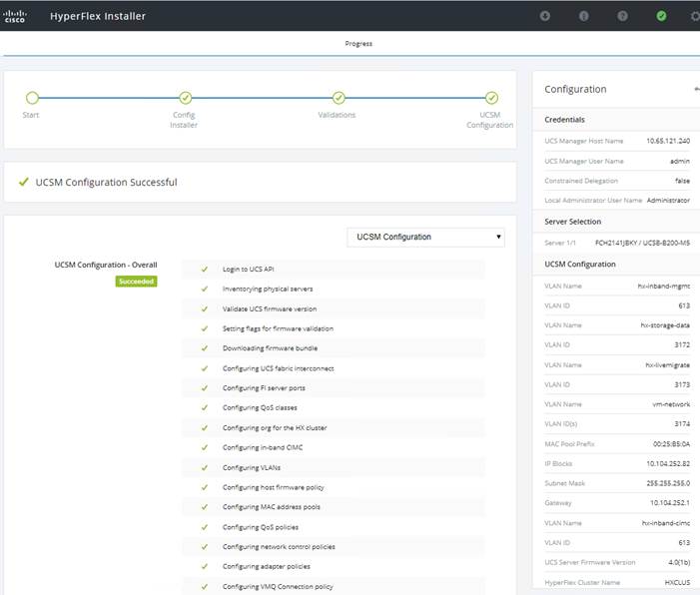Click server value FCH2141JBKY / UCSB-B200-M5
This screenshot has height=595, width=700.
tap(642, 243)
